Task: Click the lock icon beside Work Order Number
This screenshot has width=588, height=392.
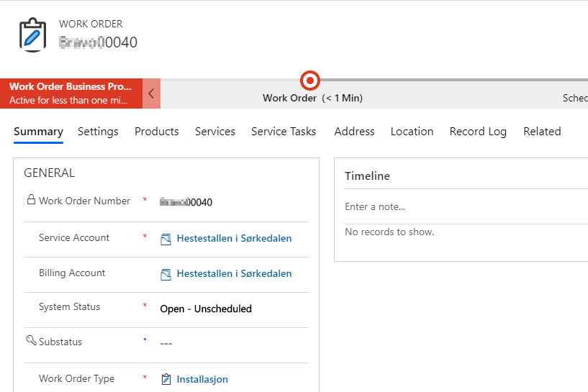Action: coord(31,200)
